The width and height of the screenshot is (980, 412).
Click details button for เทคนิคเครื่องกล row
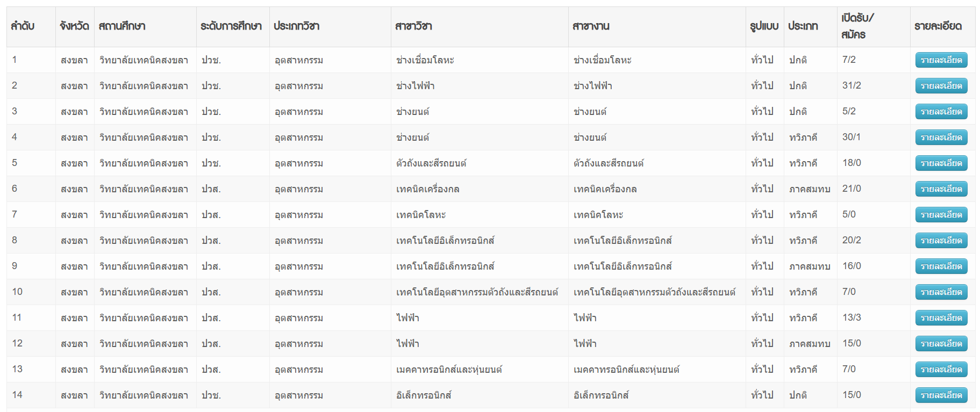pyautogui.click(x=941, y=189)
